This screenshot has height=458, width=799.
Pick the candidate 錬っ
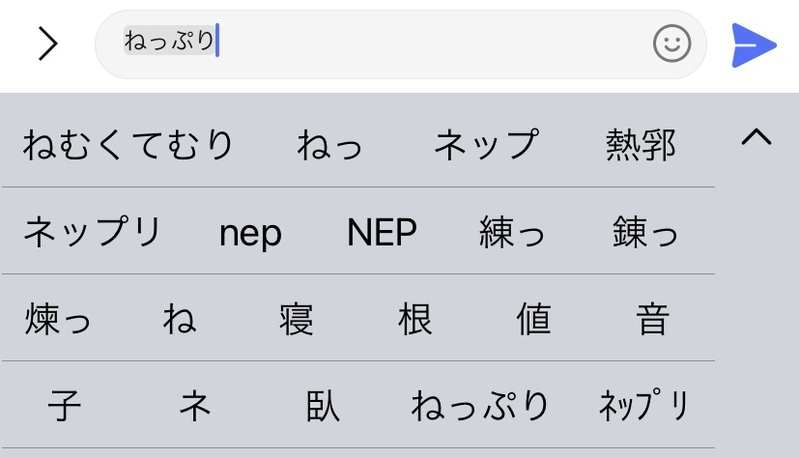click(645, 232)
